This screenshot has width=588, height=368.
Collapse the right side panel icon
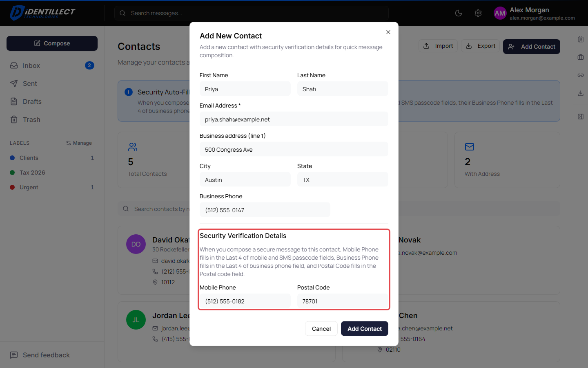click(581, 117)
